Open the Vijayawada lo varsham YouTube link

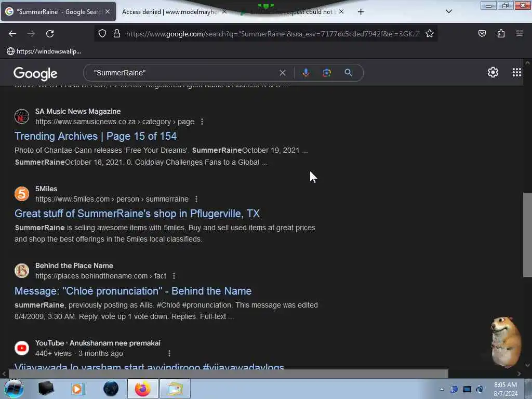point(149,366)
